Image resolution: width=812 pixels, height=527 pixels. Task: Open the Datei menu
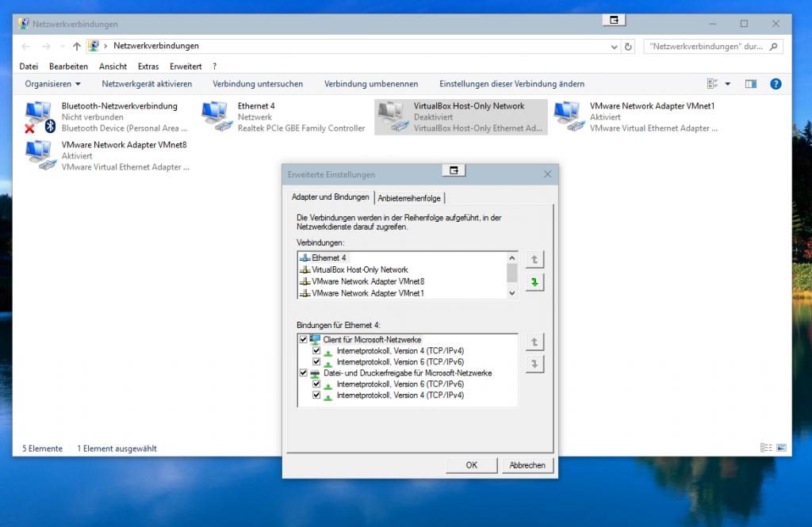[29, 67]
